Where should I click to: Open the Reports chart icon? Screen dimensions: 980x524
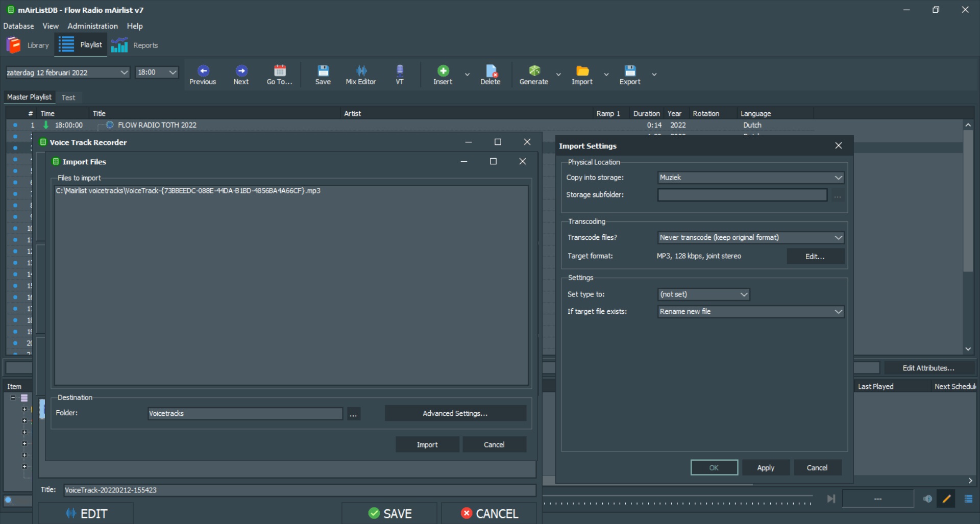(x=119, y=45)
